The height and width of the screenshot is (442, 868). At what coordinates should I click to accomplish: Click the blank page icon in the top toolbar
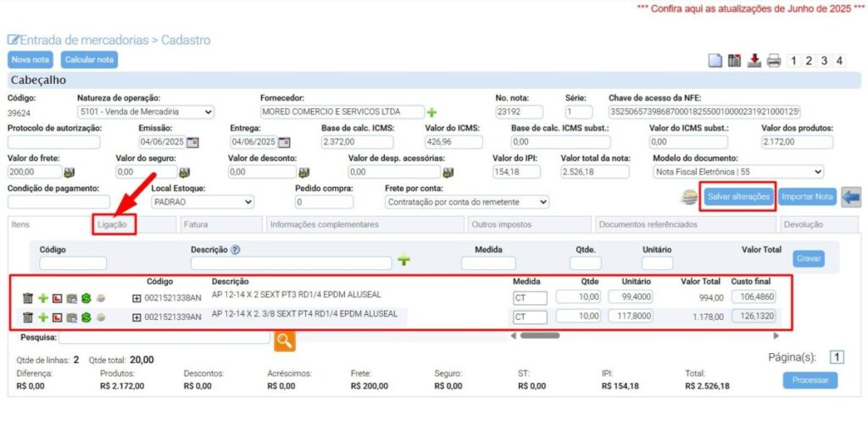(x=715, y=61)
